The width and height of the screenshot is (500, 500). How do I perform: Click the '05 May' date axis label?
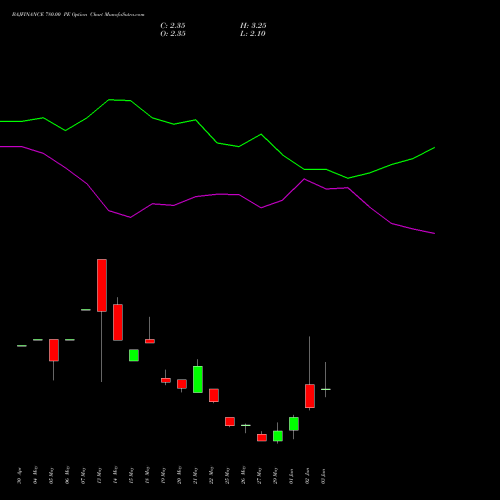pyautogui.click(x=51, y=476)
